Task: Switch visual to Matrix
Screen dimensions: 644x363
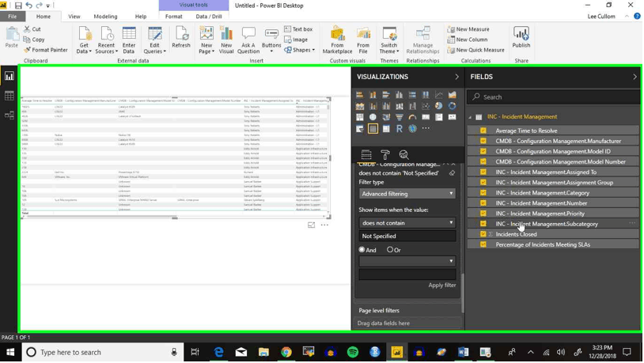Action: click(x=385, y=129)
